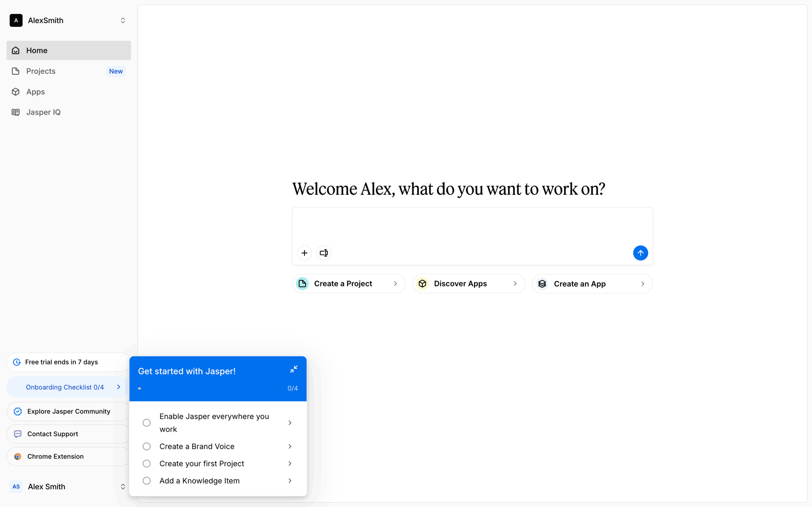Click the Discover Apps button
The width and height of the screenshot is (812, 507).
pos(468,284)
